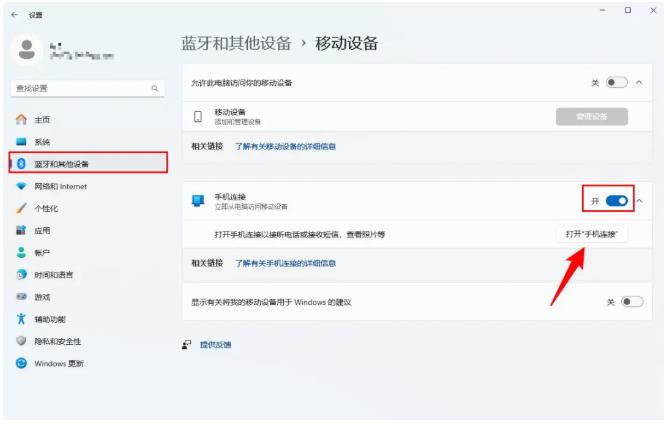666x425 pixels.
Task: Select 辅助功能 accessibility icon
Action: 21,319
